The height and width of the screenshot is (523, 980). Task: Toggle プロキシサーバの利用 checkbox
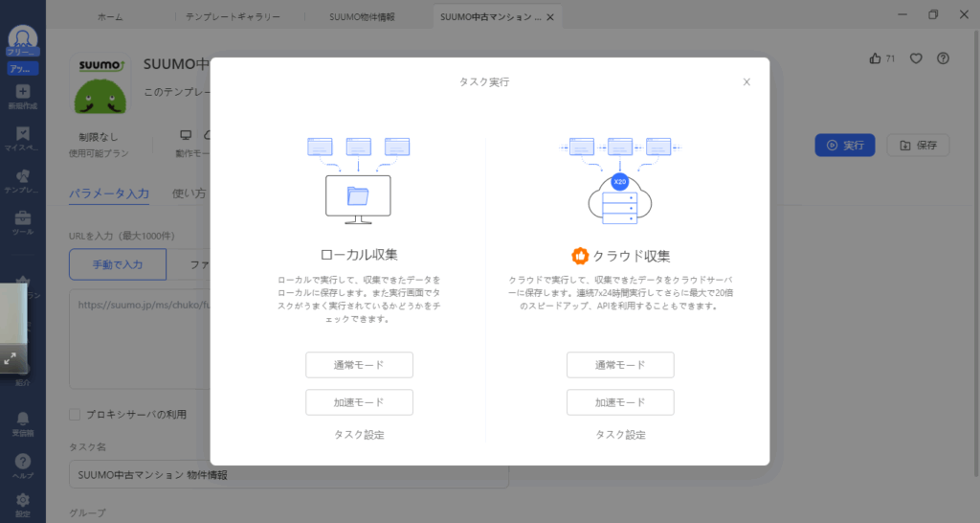pos(75,414)
